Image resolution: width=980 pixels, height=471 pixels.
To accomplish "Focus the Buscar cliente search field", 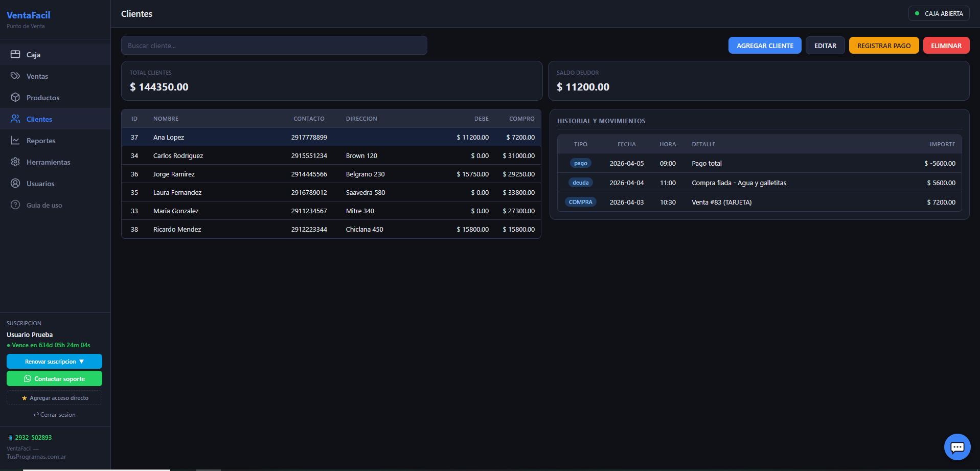I will pos(274,46).
